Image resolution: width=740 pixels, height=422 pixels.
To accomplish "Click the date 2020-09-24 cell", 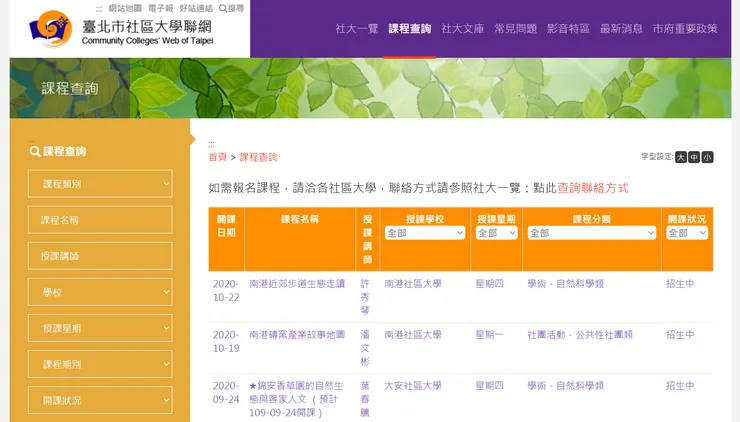I will pyautogui.click(x=226, y=392).
